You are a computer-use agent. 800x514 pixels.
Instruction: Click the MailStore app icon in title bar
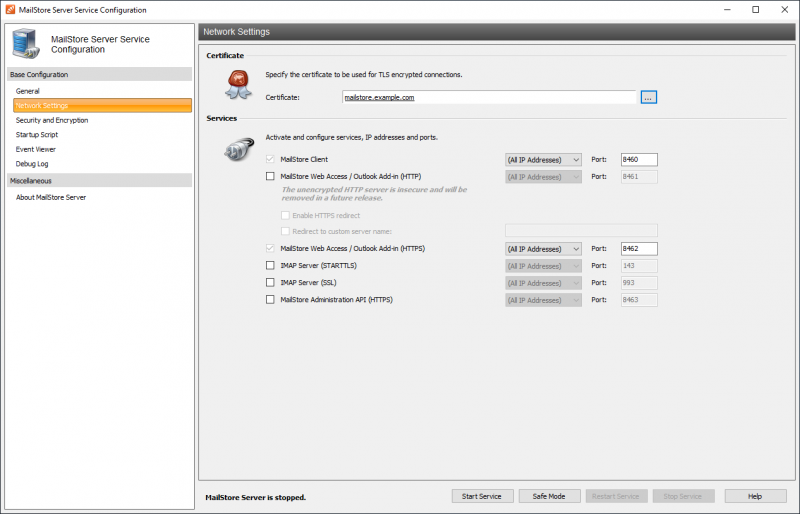pos(10,10)
